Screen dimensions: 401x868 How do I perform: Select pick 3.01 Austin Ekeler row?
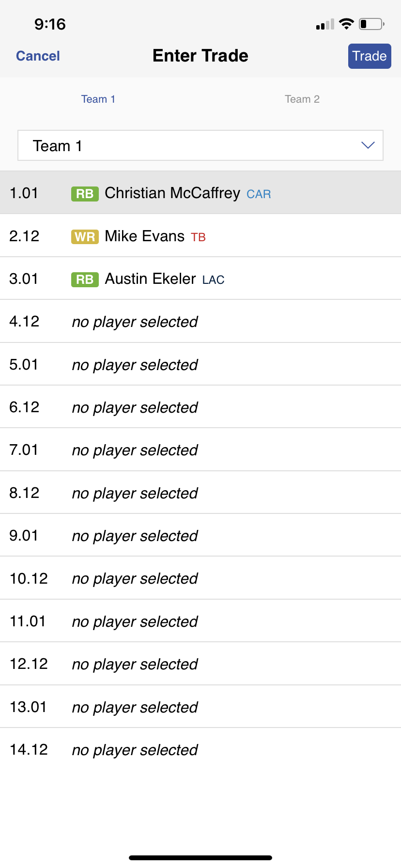click(x=200, y=279)
